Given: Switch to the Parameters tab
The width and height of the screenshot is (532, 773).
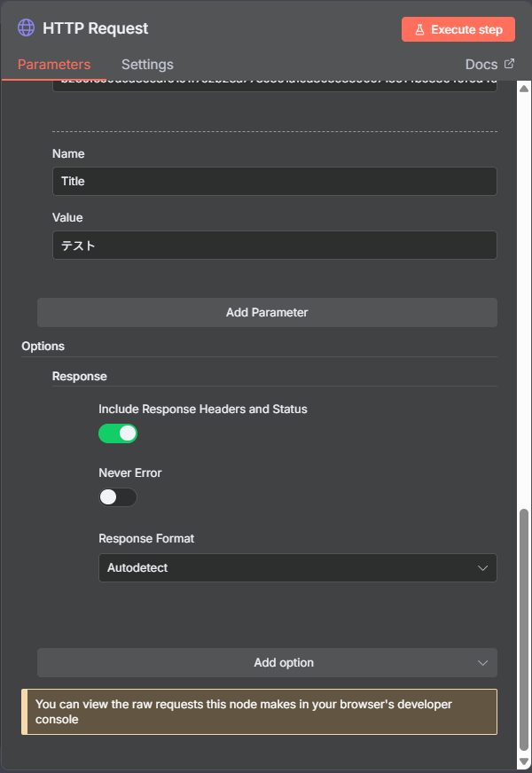Looking at the screenshot, I should pyautogui.click(x=54, y=65).
